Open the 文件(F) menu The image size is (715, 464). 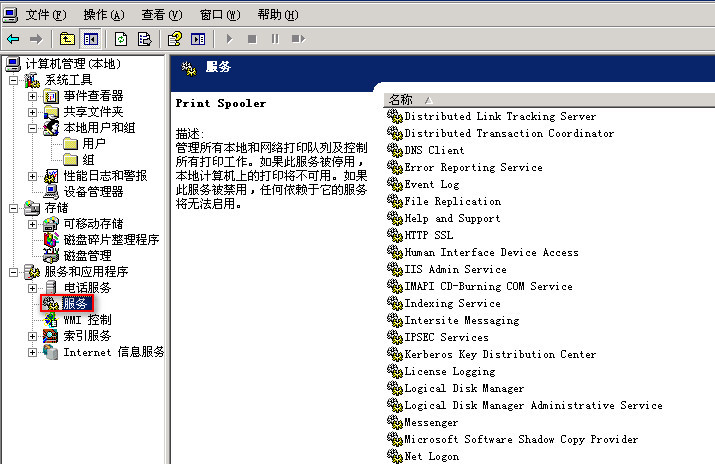click(44, 15)
